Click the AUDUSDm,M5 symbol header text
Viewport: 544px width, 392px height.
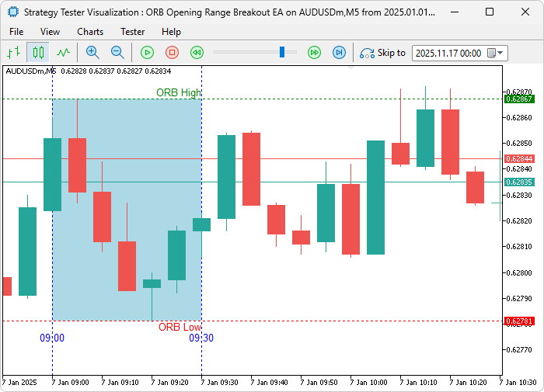click(31, 71)
